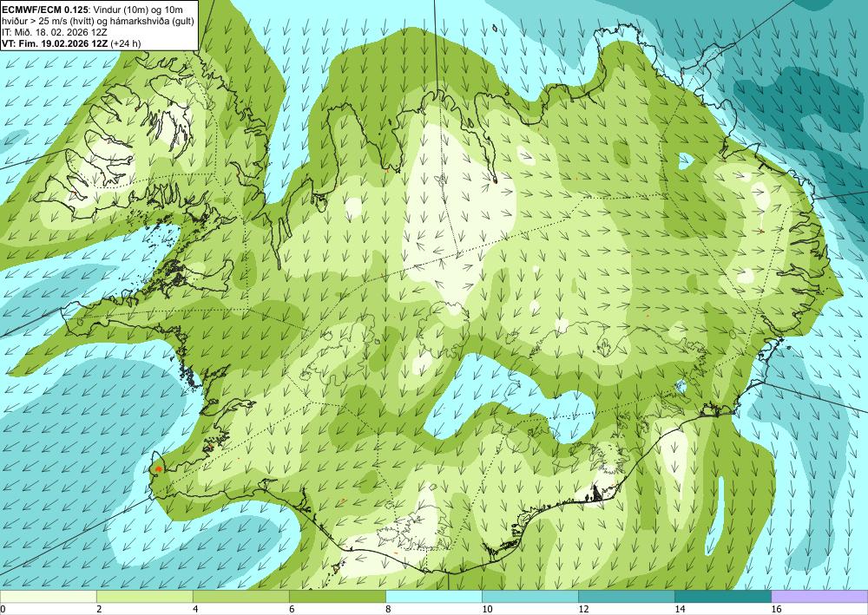Click the "6" scale label
The height and width of the screenshot is (615, 868).
click(292, 609)
